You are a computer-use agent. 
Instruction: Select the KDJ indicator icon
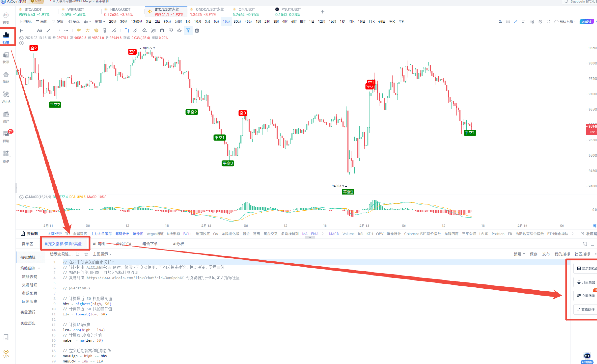tap(368, 233)
